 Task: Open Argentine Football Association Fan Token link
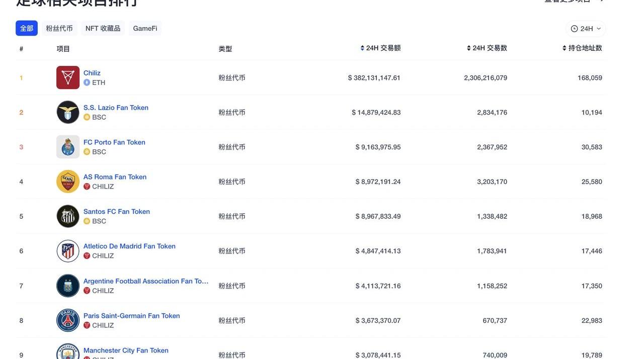pyautogui.click(x=146, y=281)
